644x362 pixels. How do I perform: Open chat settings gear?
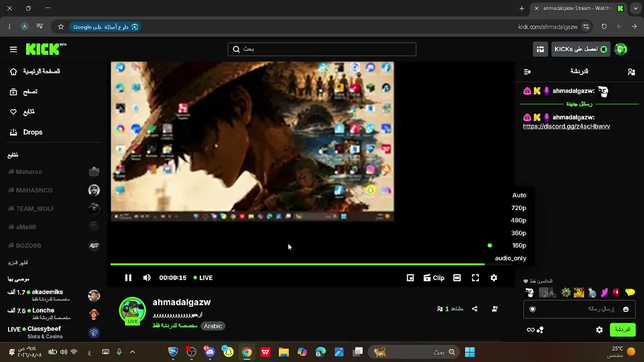pyautogui.click(x=599, y=330)
